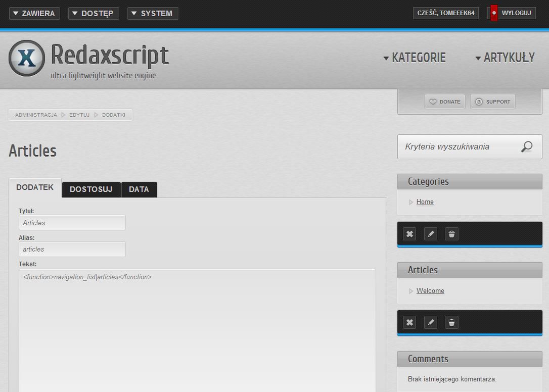Click the Categories sidebar heading
This screenshot has height=392, width=549.
point(428,182)
